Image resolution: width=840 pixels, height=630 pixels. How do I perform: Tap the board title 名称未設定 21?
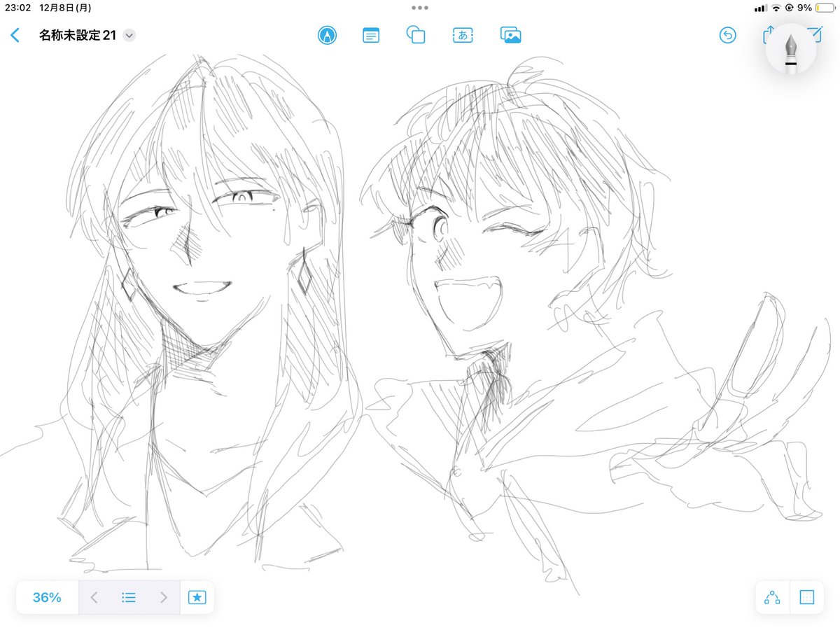(x=78, y=35)
